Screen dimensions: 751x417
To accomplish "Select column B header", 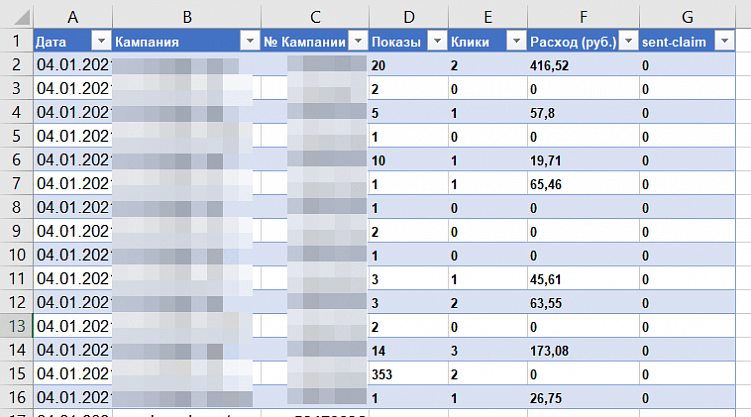I will pos(187,17).
